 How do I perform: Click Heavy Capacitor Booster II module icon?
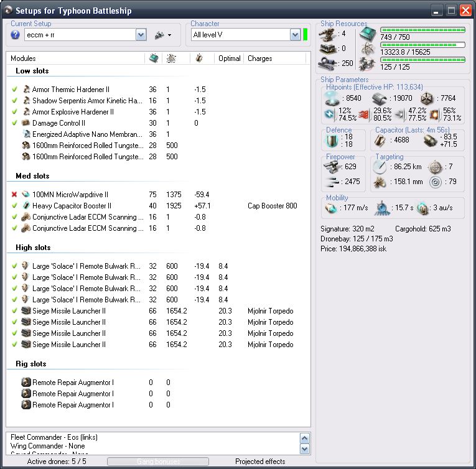(x=26, y=205)
